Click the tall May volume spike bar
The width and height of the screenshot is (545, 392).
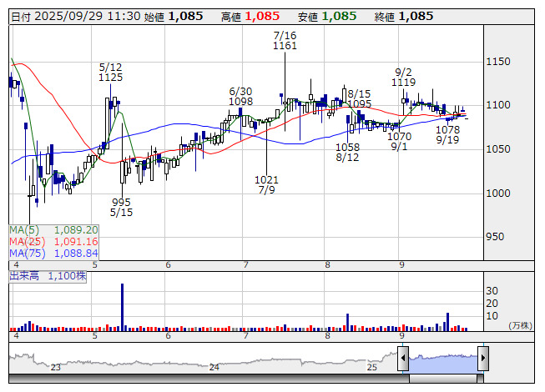[123, 307]
